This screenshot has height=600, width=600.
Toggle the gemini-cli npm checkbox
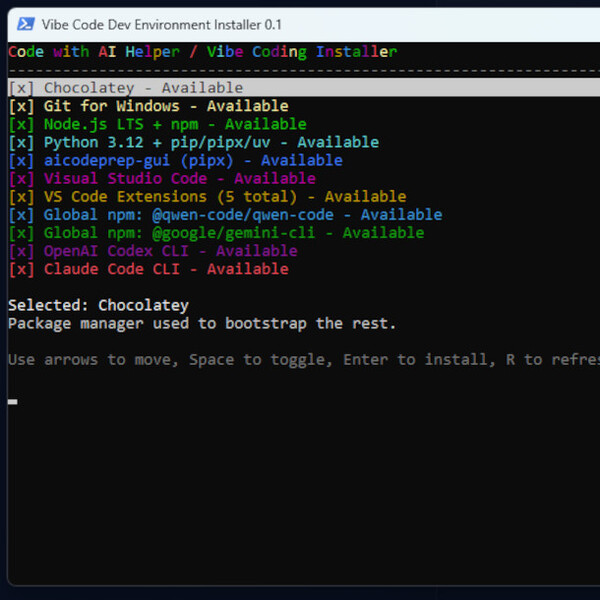21,233
